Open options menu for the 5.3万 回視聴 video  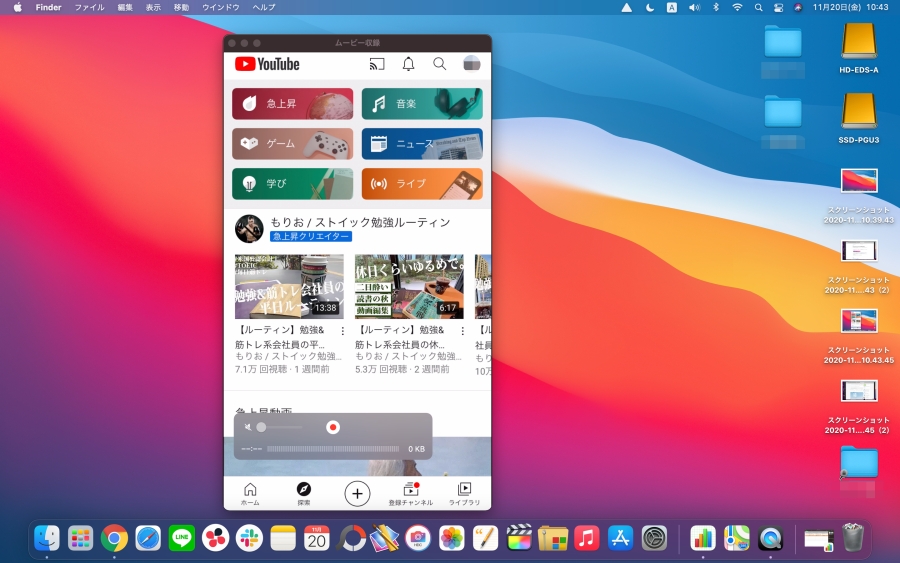(463, 331)
